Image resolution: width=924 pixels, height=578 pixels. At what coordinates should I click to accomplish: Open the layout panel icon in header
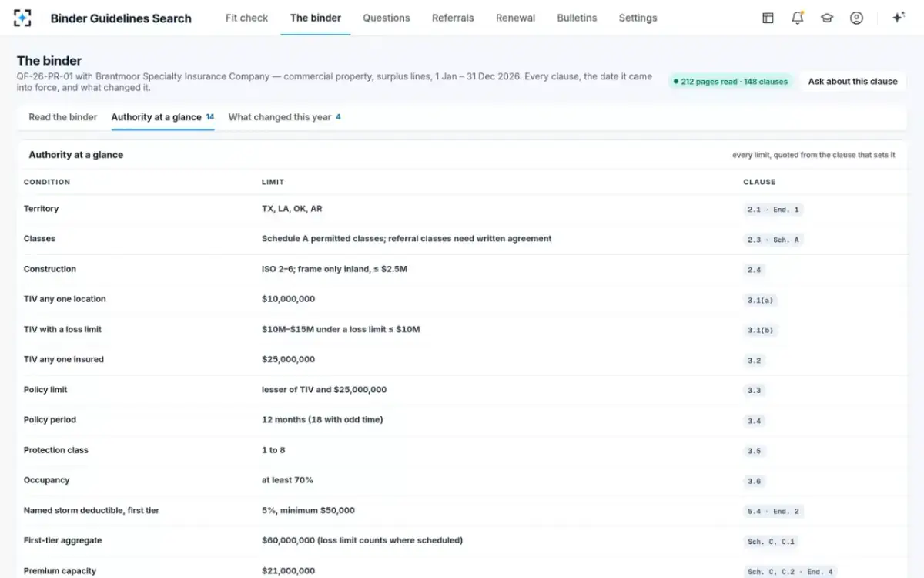(x=768, y=18)
